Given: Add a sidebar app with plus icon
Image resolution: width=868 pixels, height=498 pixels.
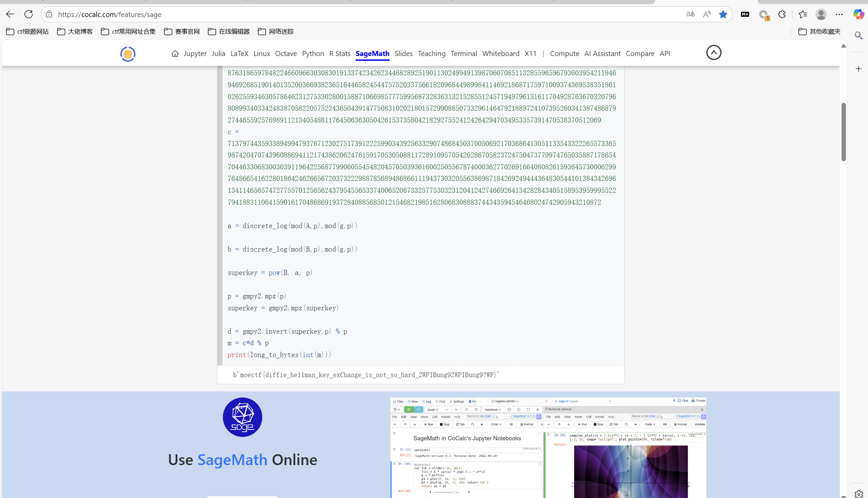Looking at the screenshot, I should pos(858,69).
